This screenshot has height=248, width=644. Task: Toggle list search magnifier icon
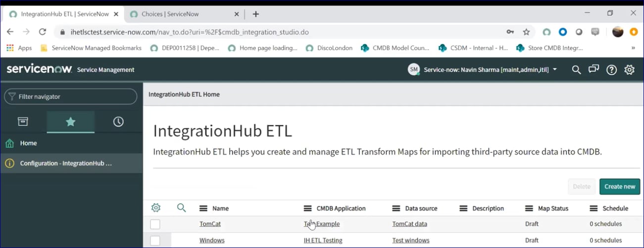(x=182, y=208)
